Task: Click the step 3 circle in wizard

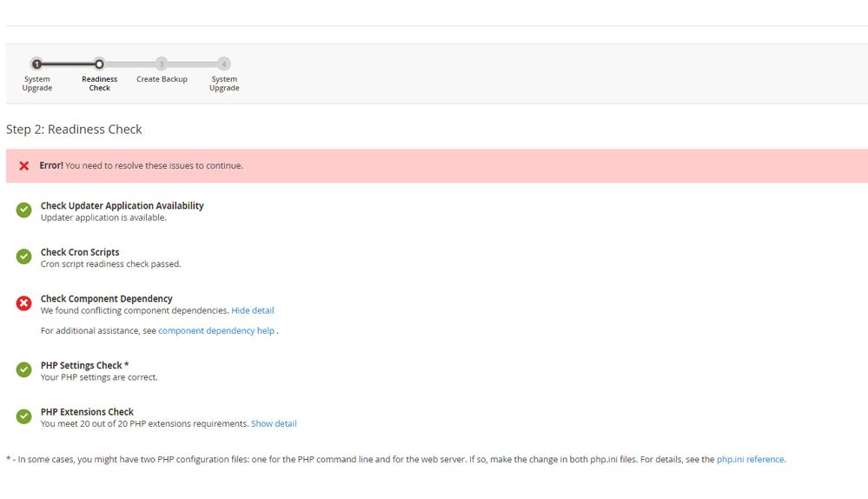Action: pos(162,63)
